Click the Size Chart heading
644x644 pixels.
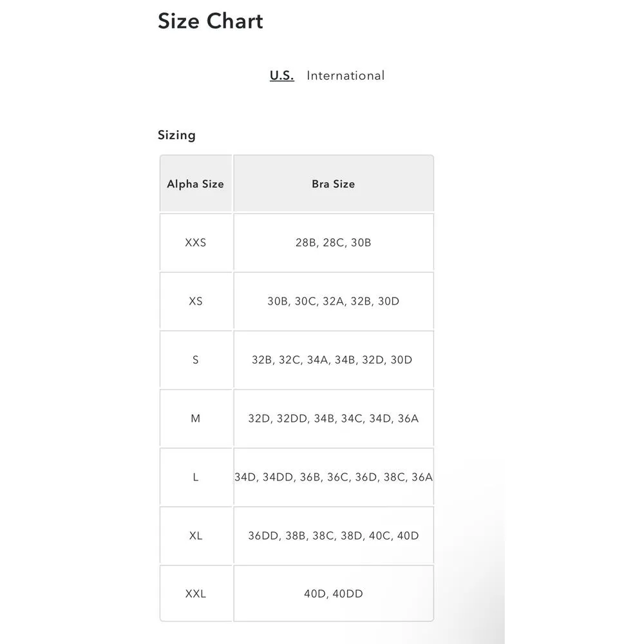pos(211,21)
